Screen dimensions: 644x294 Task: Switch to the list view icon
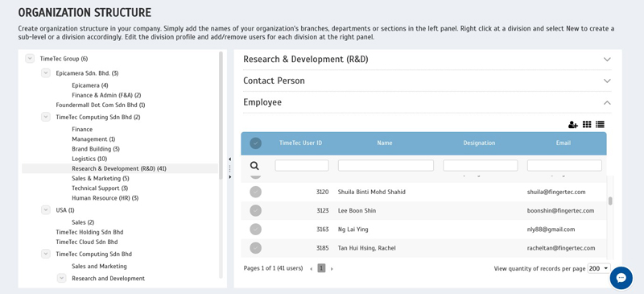point(600,124)
